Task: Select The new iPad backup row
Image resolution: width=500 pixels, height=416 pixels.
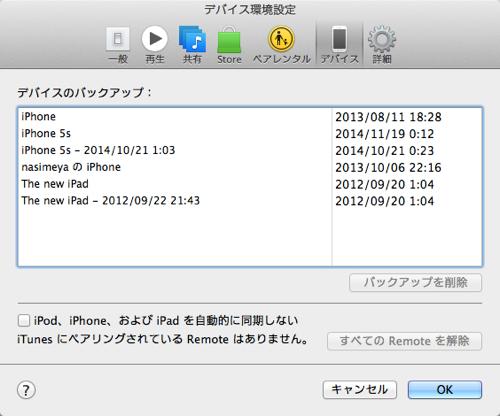Action: [250, 184]
